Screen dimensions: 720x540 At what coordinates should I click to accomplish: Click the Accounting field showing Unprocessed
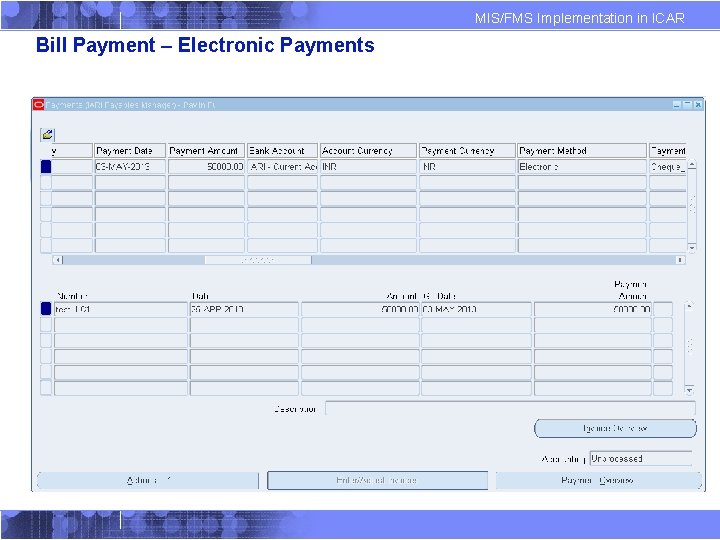click(641, 458)
